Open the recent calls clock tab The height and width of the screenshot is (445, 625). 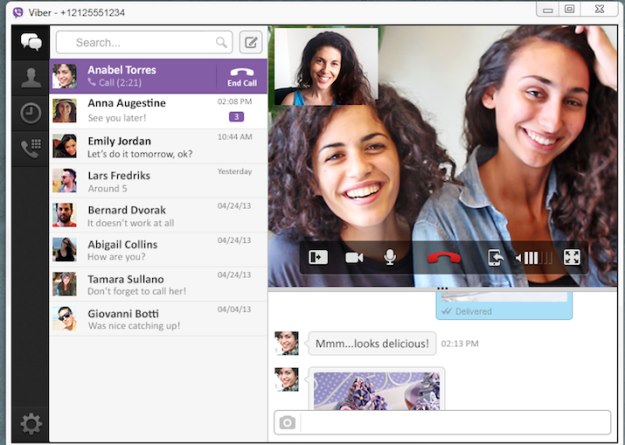[31, 113]
